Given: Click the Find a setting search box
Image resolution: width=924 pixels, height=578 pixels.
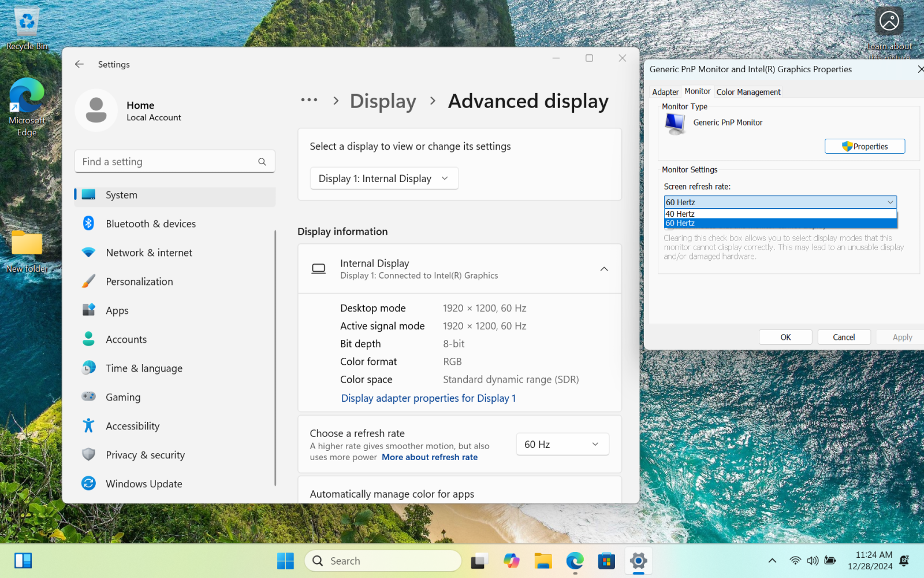Looking at the screenshot, I should coord(174,161).
